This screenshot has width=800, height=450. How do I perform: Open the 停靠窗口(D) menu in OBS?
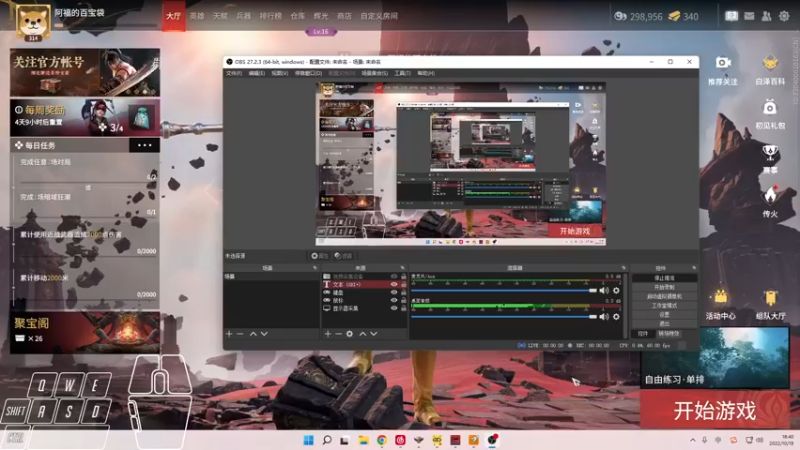308,73
